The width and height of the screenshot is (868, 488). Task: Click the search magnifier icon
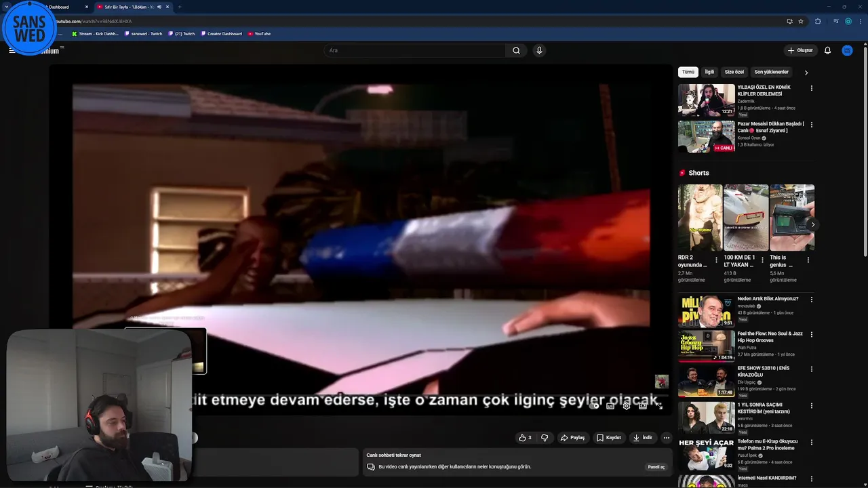click(x=516, y=50)
